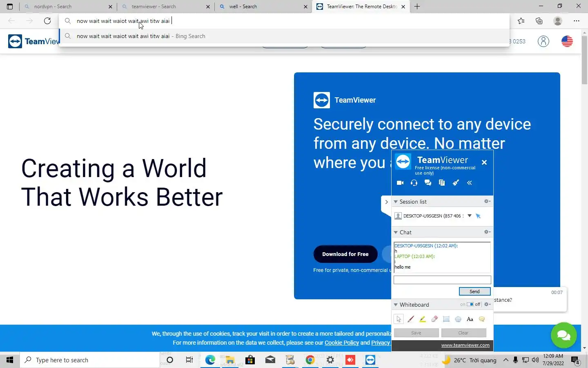
Task: Open the green live chat bubble
Action: click(x=563, y=335)
